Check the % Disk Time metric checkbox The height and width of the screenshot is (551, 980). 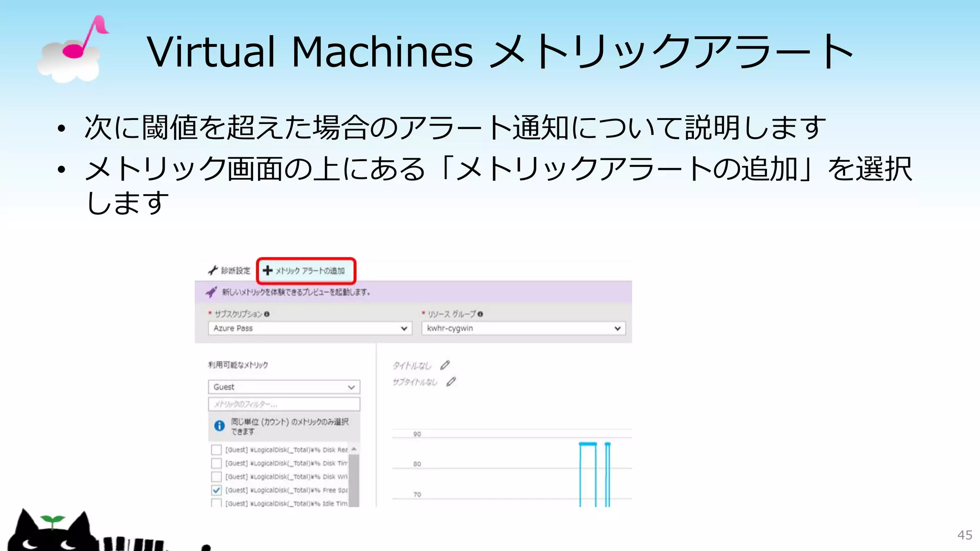pyautogui.click(x=216, y=463)
